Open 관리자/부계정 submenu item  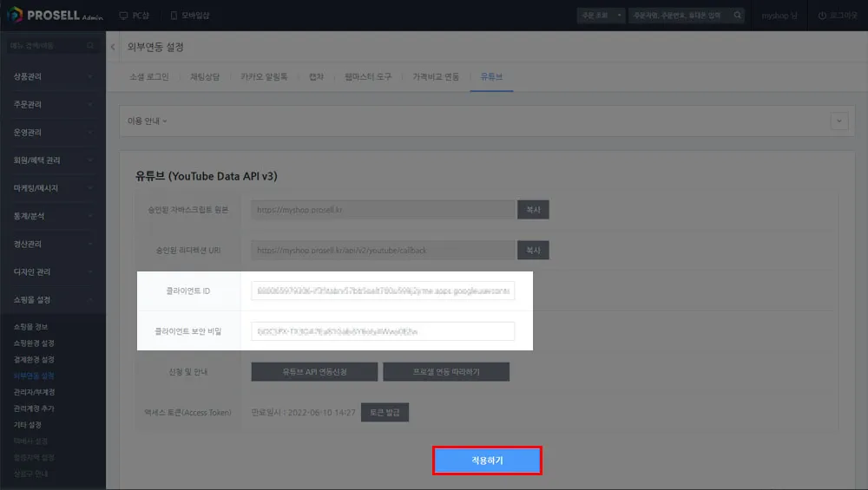(x=35, y=392)
